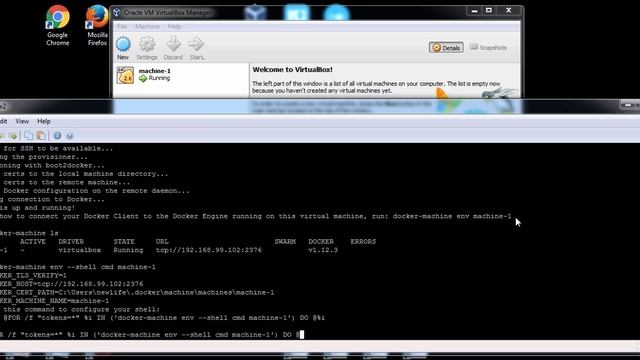Open File menu in VirtualBox Manager
The width and height of the screenshot is (640, 360).
[x=122, y=27]
